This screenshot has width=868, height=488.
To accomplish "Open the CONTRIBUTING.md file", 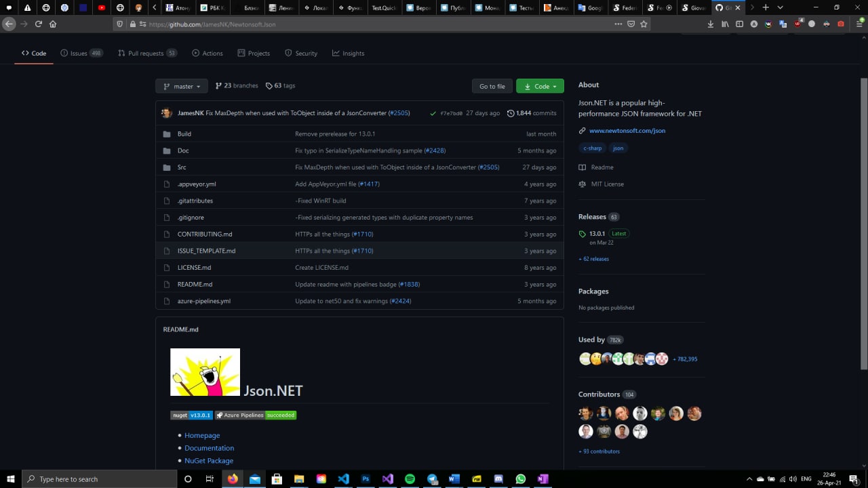I will [x=205, y=234].
